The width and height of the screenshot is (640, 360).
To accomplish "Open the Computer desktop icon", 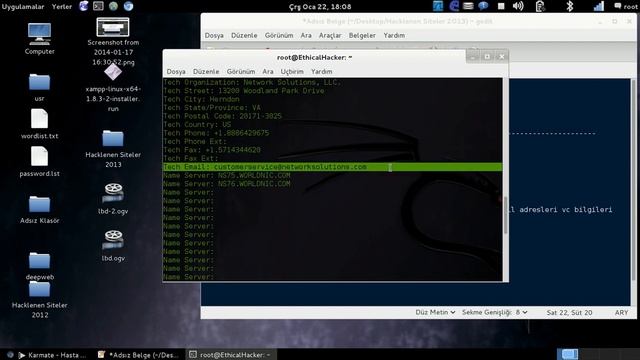I will click(40, 39).
